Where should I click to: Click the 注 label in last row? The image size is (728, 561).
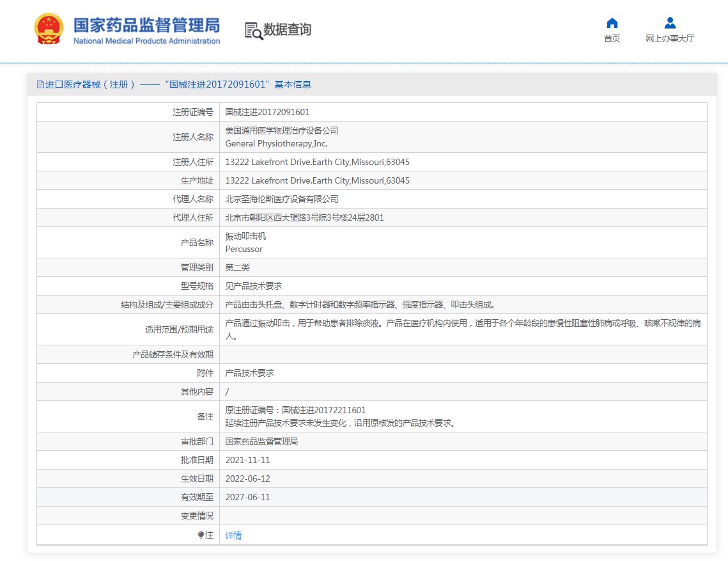209,535
